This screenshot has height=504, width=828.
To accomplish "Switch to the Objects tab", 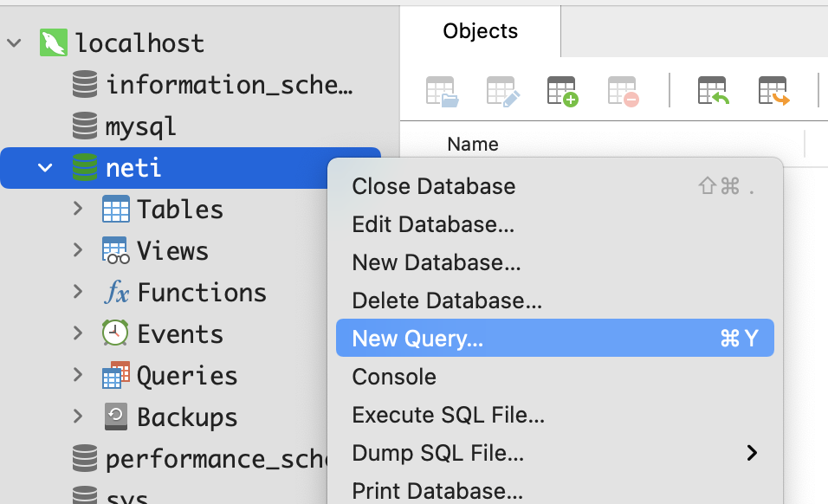I will click(480, 31).
